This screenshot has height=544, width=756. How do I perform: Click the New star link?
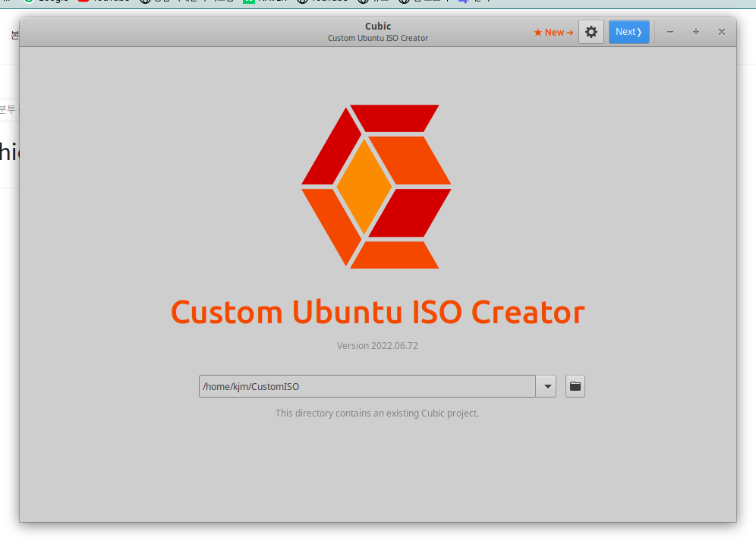553,33
